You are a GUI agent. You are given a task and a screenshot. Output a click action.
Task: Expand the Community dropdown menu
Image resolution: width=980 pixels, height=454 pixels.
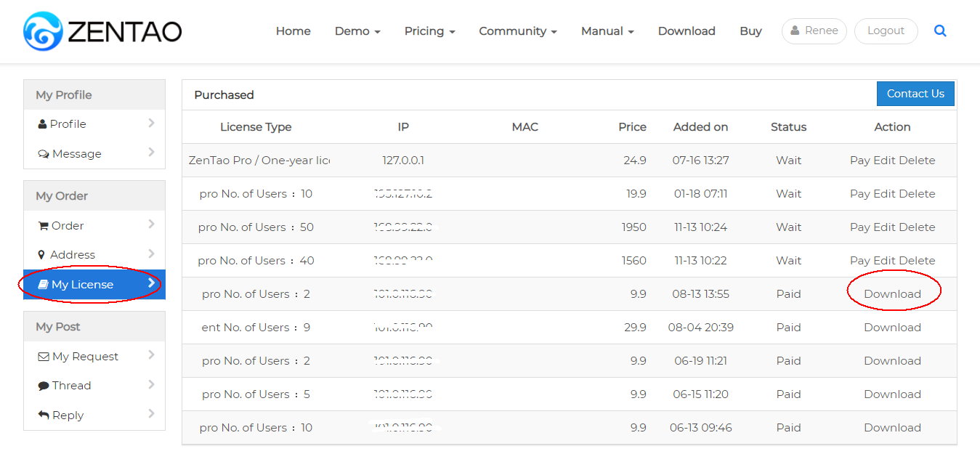tap(518, 31)
